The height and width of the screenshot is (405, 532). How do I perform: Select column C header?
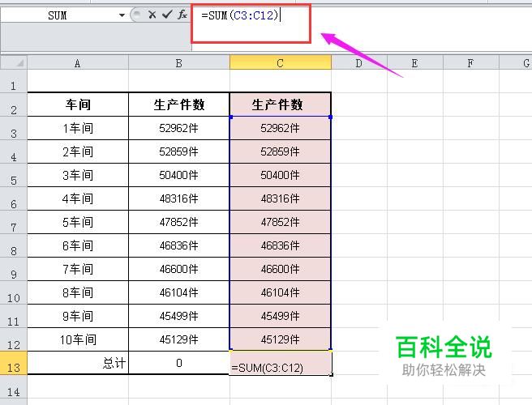(x=281, y=63)
